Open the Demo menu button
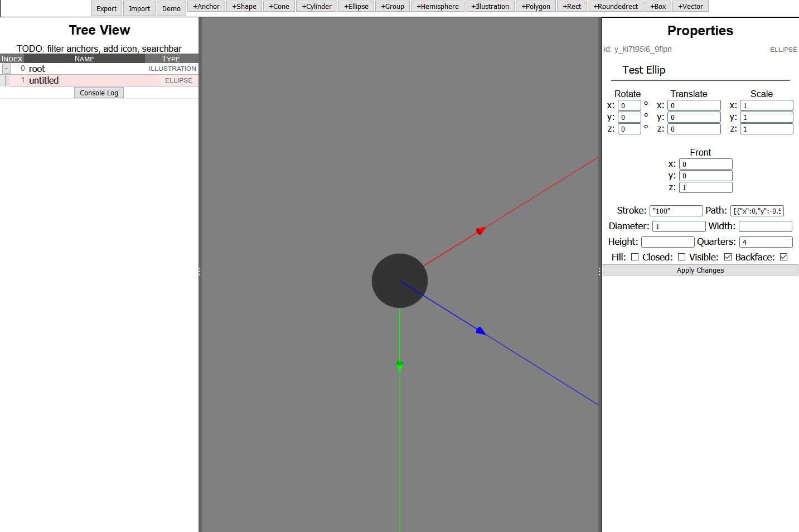Viewport: 799px width, 532px height. point(171,8)
